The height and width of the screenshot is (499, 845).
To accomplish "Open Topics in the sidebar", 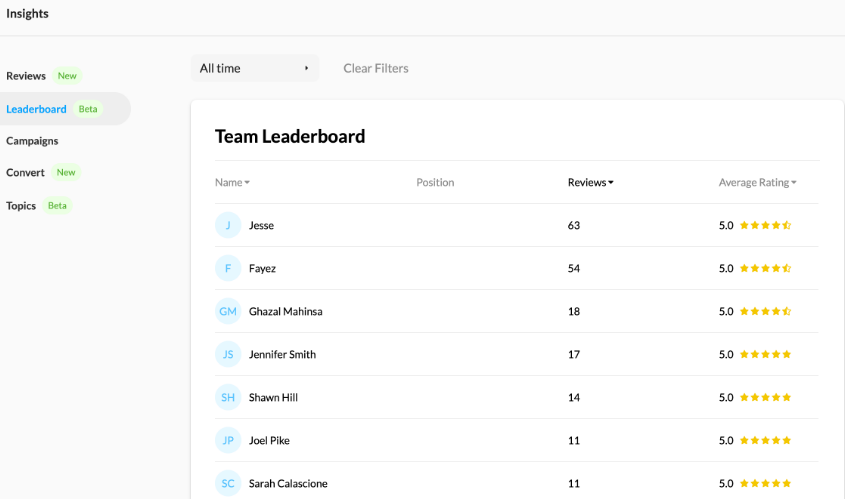I will click(21, 205).
